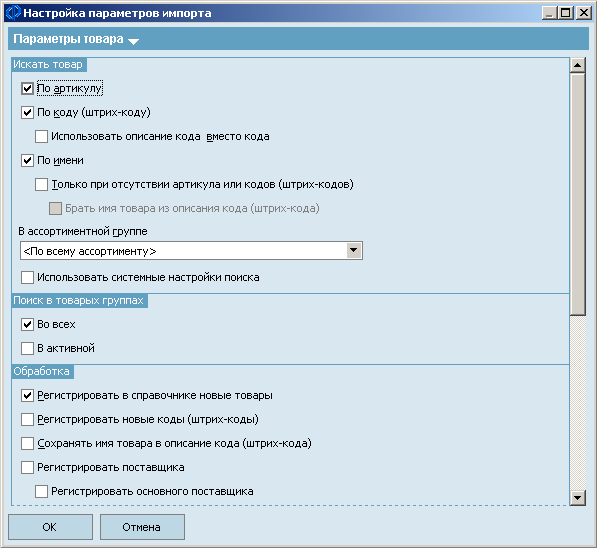Click the scrollbar down arrow

tap(578, 498)
